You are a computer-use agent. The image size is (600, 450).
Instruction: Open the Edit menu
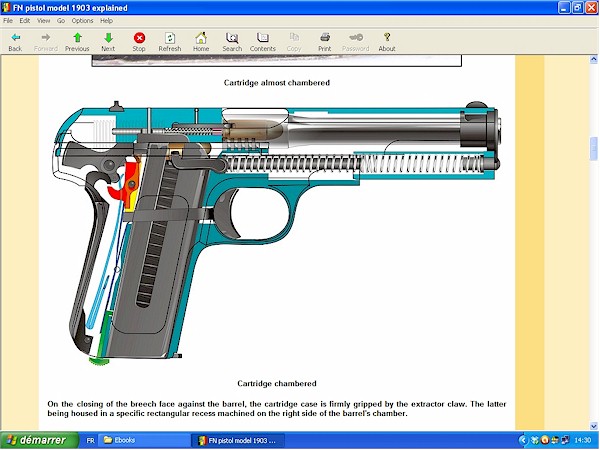[25, 21]
